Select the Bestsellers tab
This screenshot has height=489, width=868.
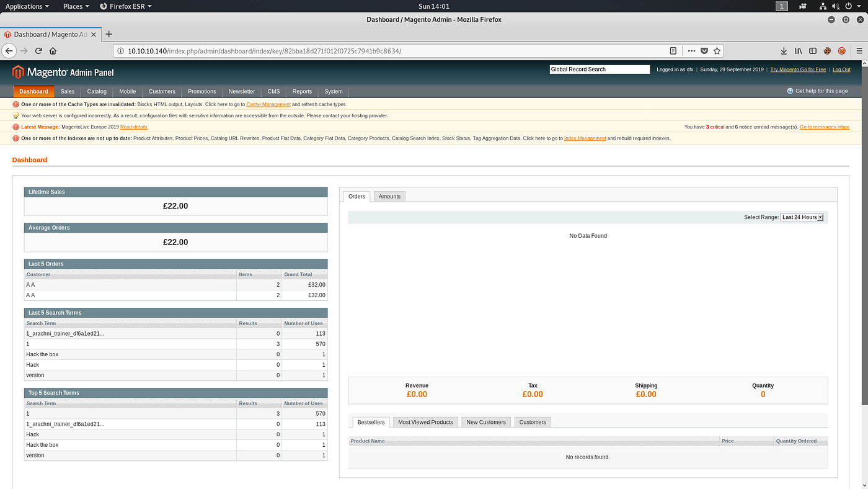click(x=371, y=422)
